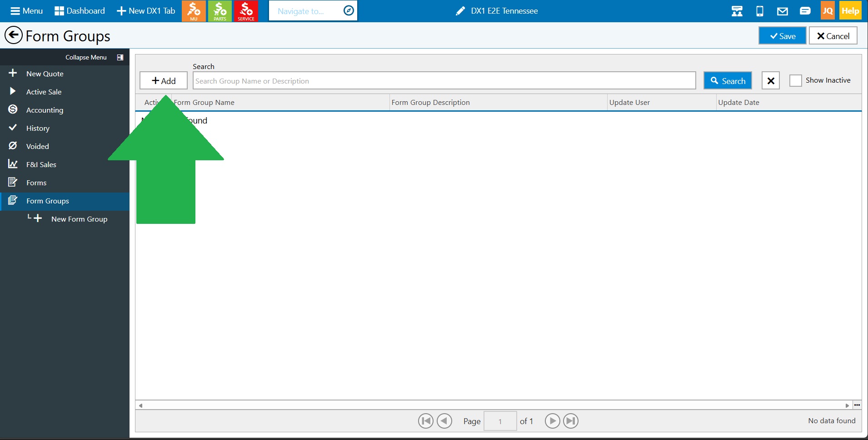The height and width of the screenshot is (440, 868).
Task: Click the chart icon beside F&I Sales
Action: pos(13,164)
